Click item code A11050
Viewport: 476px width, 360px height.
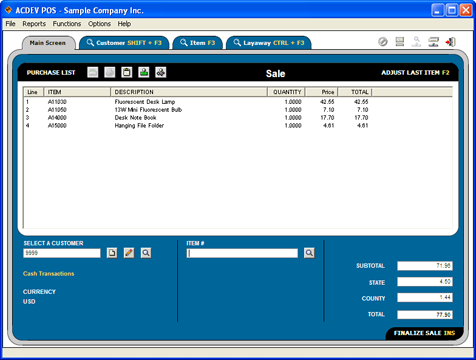[57, 110]
